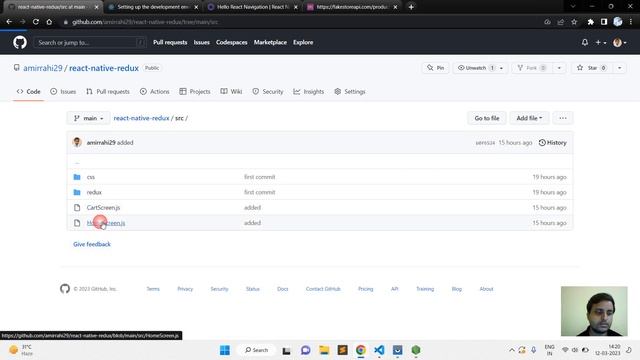Focus the Search or jump to field

click(90, 42)
